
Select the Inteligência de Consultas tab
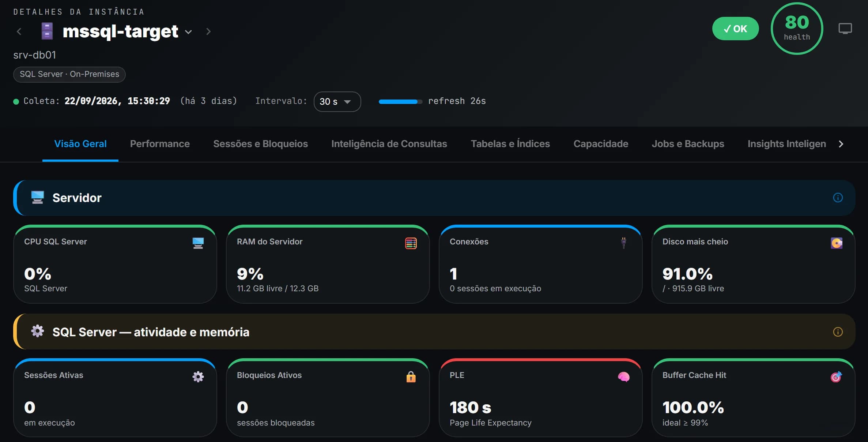(389, 144)
